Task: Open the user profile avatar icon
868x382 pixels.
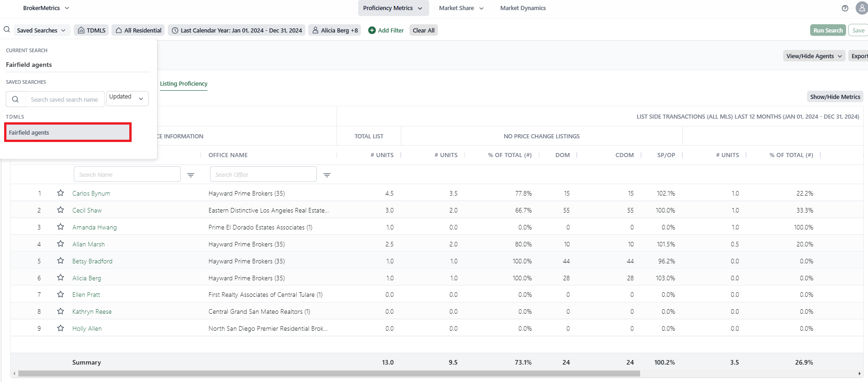Action: [861, 8]
